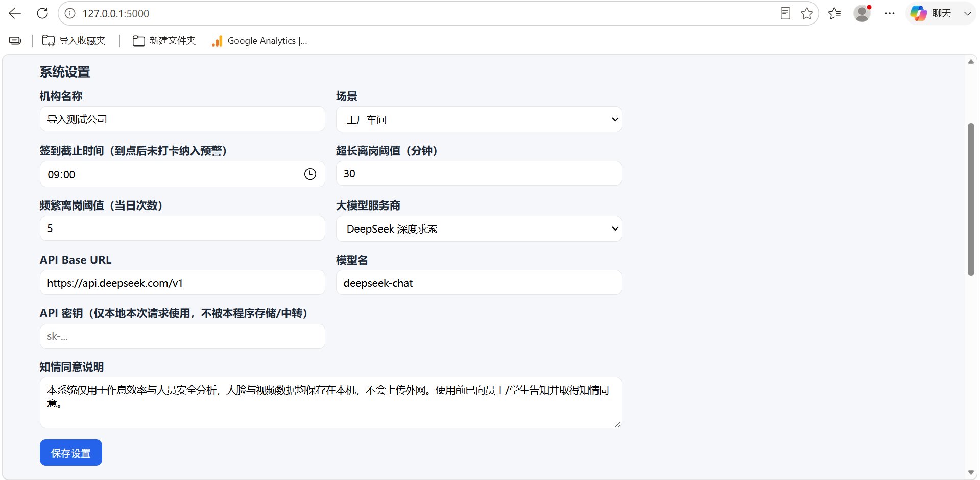Go back to the previous page
The image size is (980, 480).
15,13
